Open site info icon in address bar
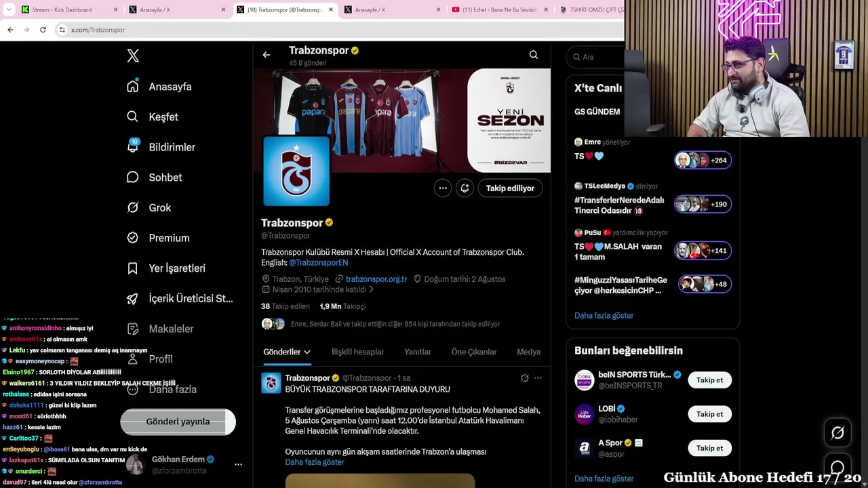The width and height of the screenshot is (868, 488). [x=62, y=30]
